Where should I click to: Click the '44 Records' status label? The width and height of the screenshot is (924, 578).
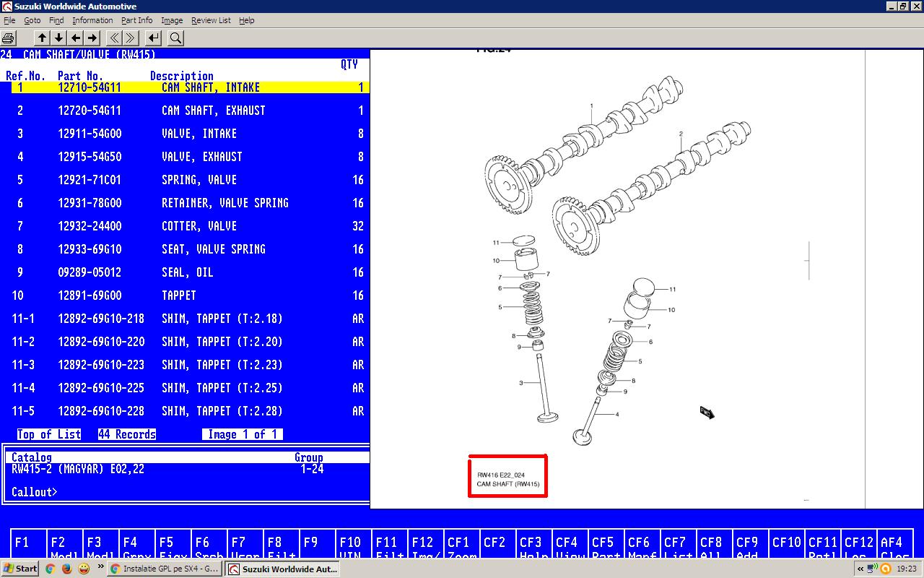tap(127, 434)
